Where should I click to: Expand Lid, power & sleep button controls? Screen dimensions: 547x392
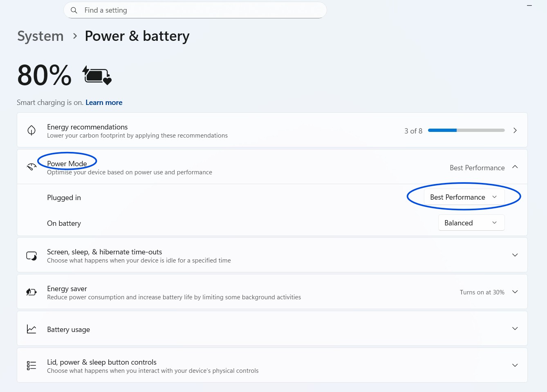pyautogui.click(x=515, y=365)
